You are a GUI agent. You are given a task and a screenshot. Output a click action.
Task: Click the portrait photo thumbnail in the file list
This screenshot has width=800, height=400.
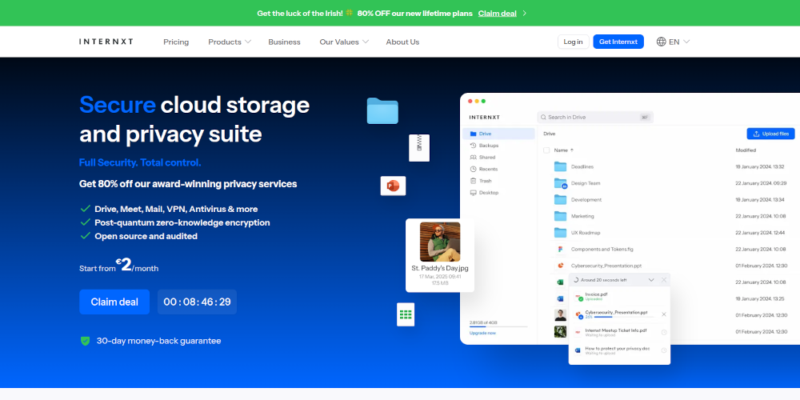point(560,315)
